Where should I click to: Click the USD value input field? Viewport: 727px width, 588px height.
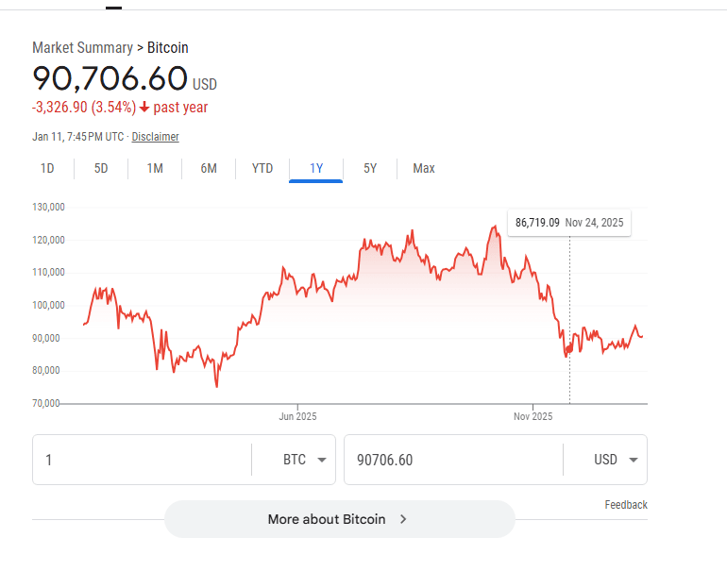pos(453,460)
